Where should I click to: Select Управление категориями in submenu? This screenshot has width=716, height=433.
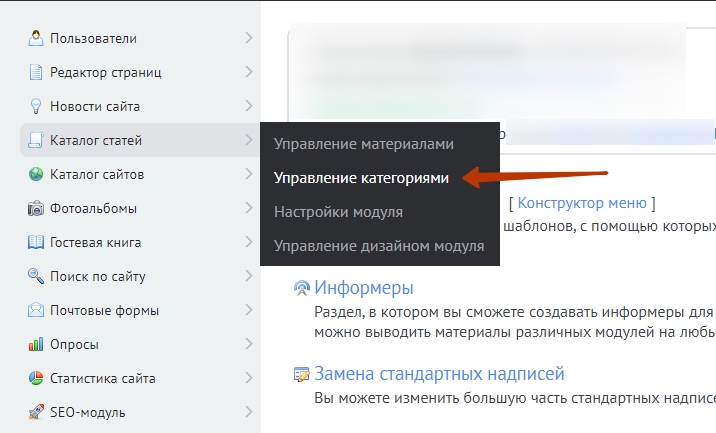click(x=361, y=178)
